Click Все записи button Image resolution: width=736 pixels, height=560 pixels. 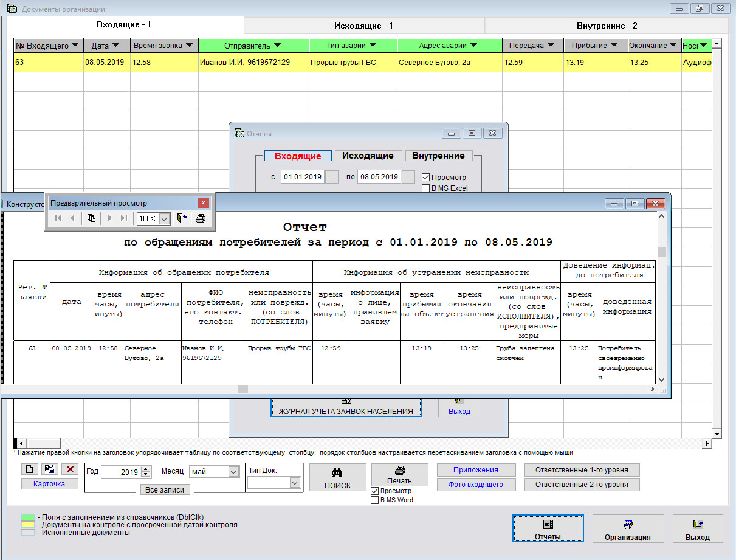[x=165, y=489]
